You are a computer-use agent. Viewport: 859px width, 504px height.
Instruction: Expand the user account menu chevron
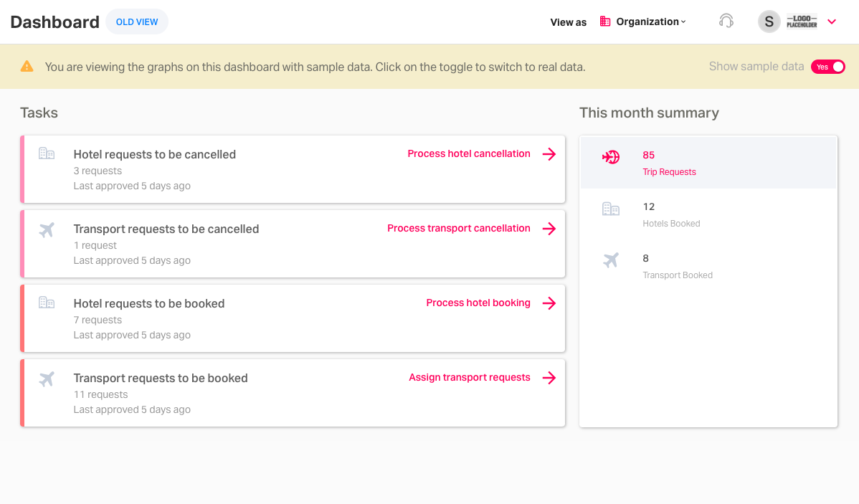point(832,22)
